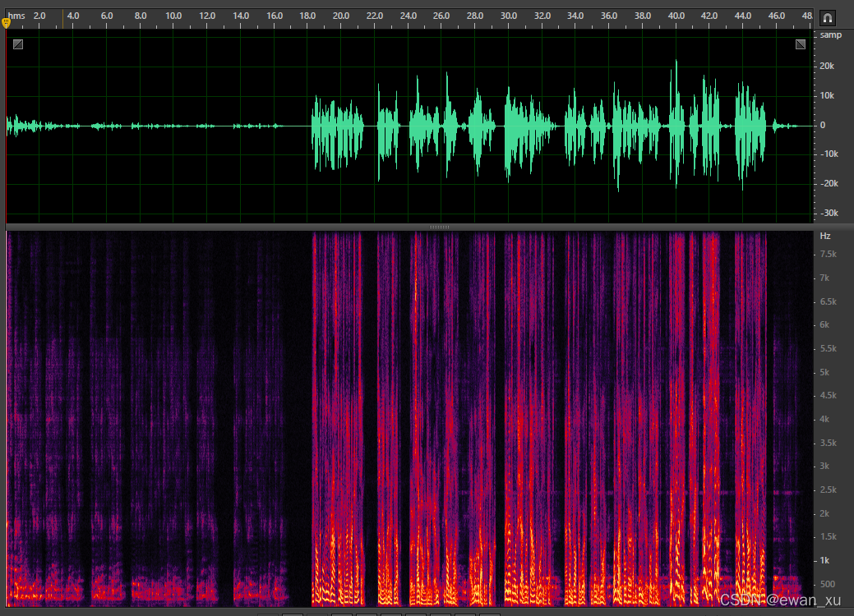Click the 20.0 mark on the time ruler
Viewport: 854px width, 616px height.
[341, 16]
